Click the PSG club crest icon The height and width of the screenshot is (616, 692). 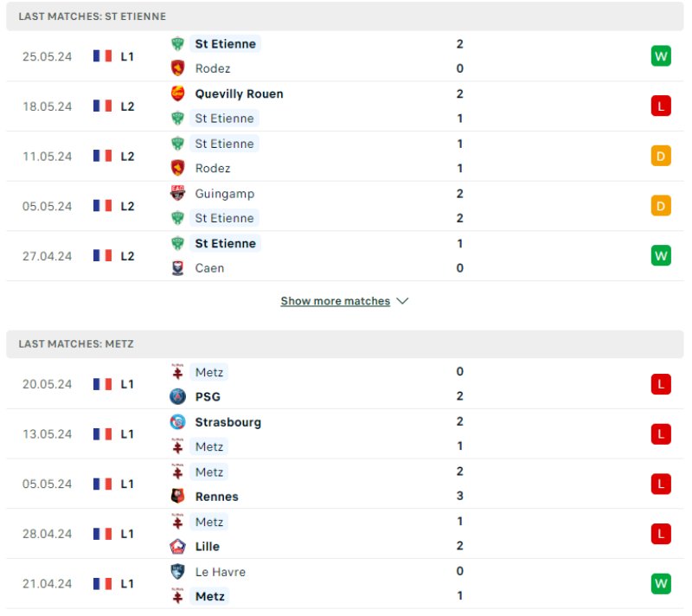point(177,397)
